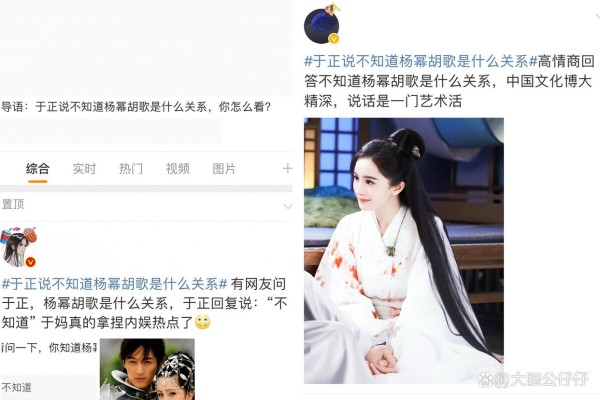Viewport: 600px width, 400px height.
Task: View the white costume photo
Action: (404, 251)
